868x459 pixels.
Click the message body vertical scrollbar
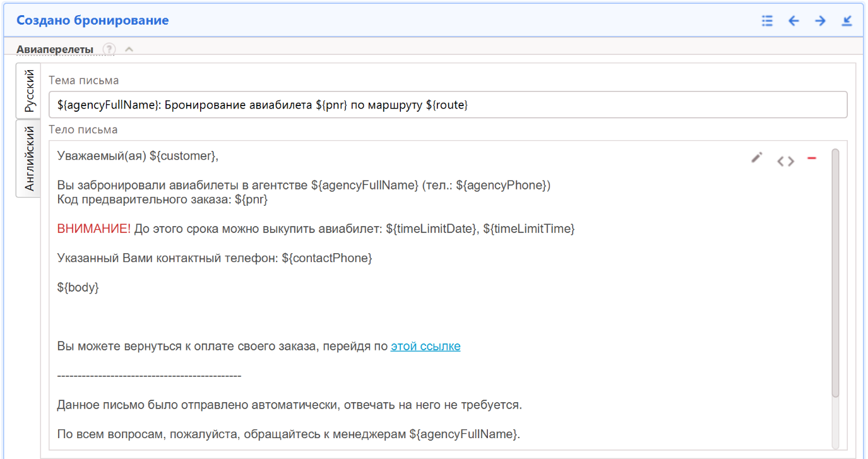[x=835, y=271]
